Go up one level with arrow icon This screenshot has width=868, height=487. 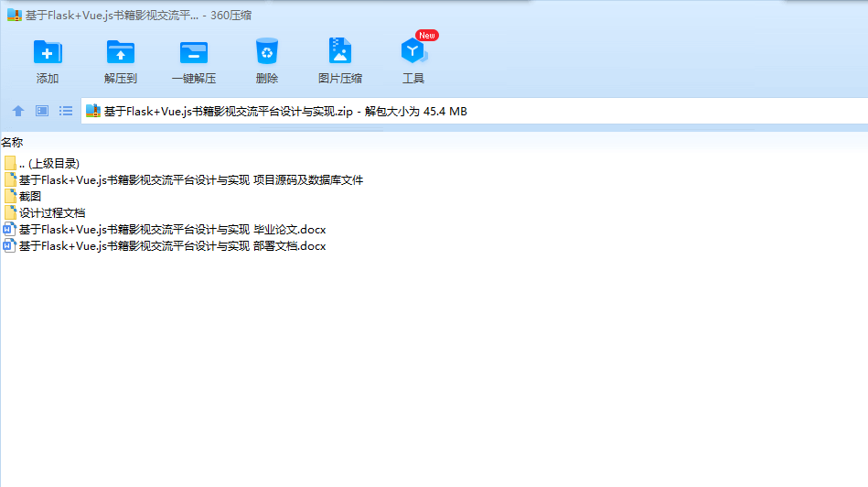pos(18,111)
